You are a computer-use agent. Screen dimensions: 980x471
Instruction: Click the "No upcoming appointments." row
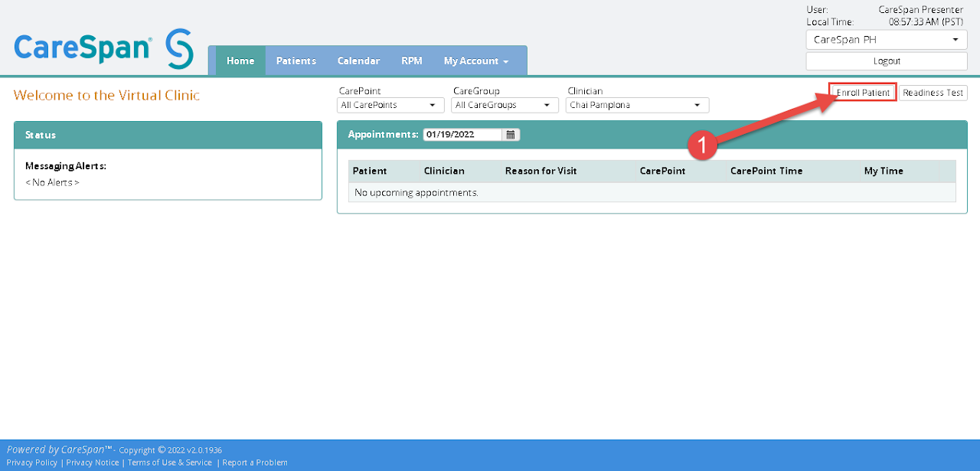point(652,192)
